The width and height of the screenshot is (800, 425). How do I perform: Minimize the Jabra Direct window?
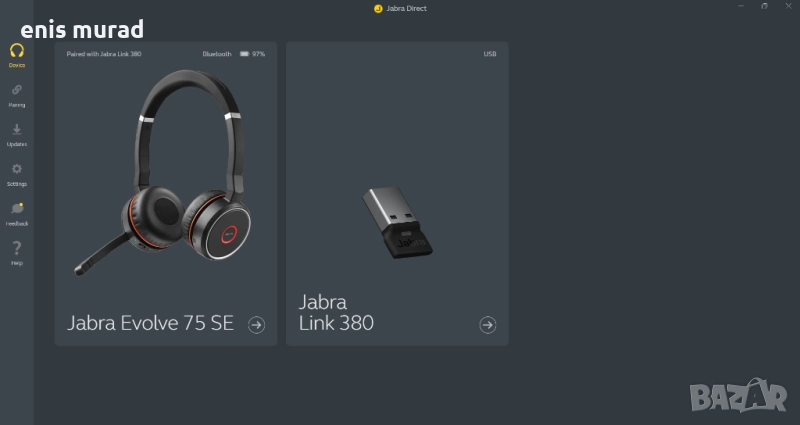point(741,6)
